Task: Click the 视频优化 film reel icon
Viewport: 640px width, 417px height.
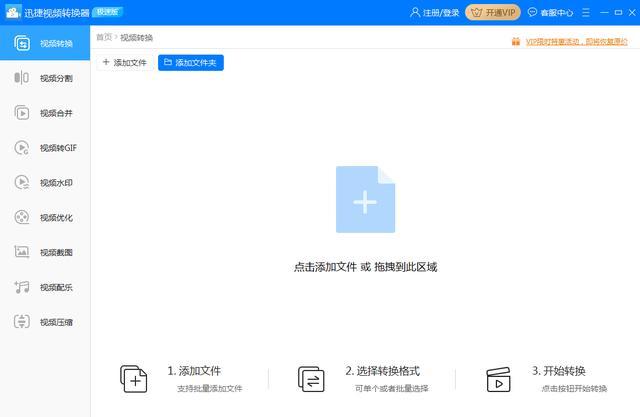Action: 22,217
